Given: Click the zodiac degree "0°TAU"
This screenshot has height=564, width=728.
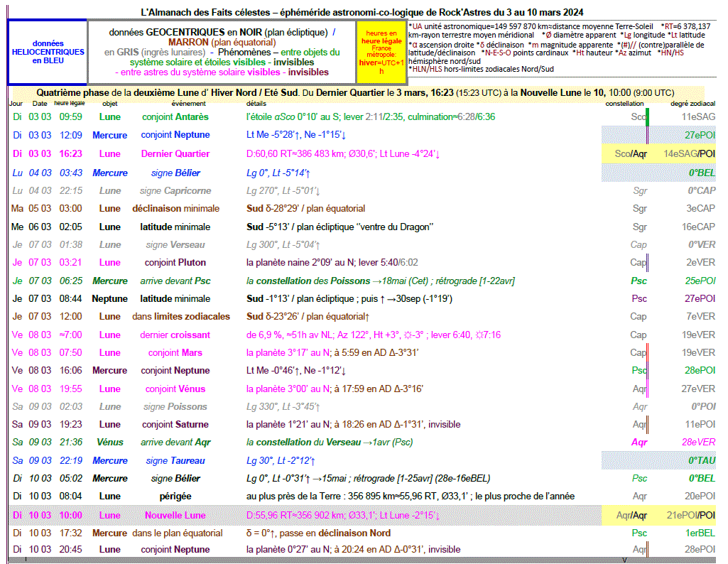Looking at the screenshot, I should point(702,461).
